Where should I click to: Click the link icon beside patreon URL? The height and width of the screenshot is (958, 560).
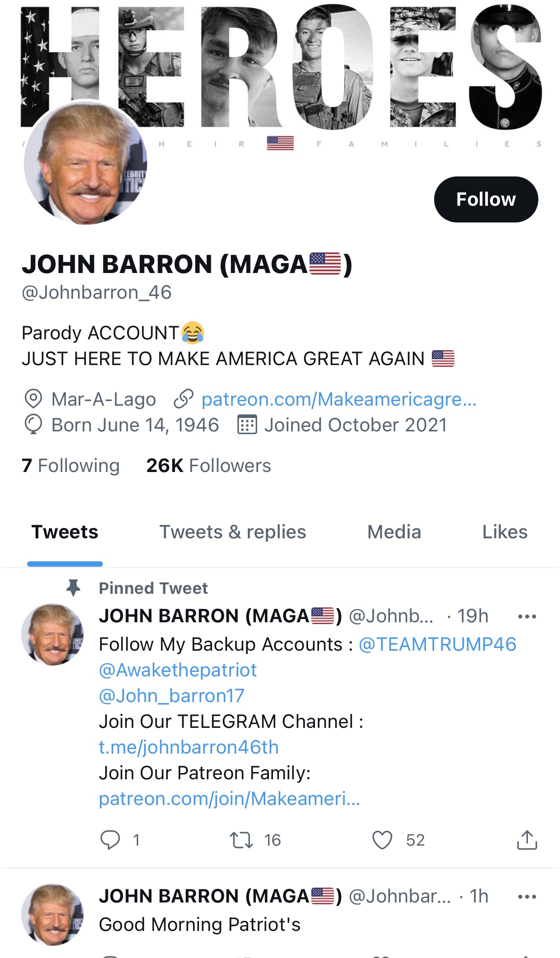(x=184, y=399)
